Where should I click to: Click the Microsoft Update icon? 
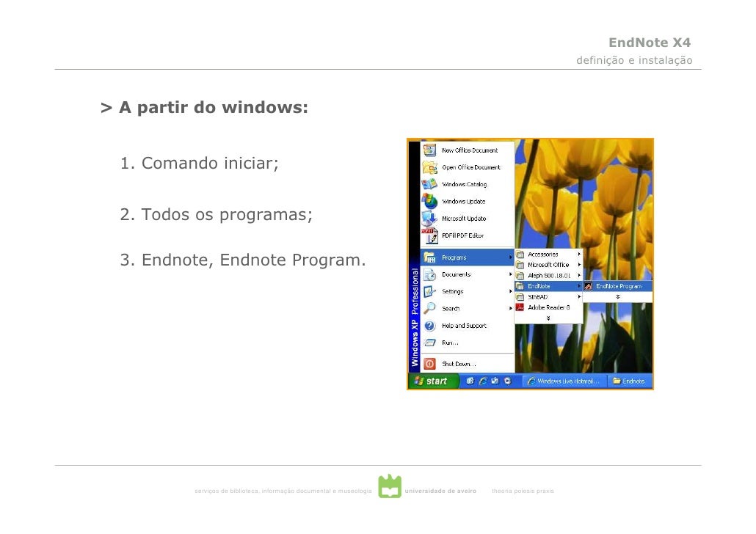[429, 219]
